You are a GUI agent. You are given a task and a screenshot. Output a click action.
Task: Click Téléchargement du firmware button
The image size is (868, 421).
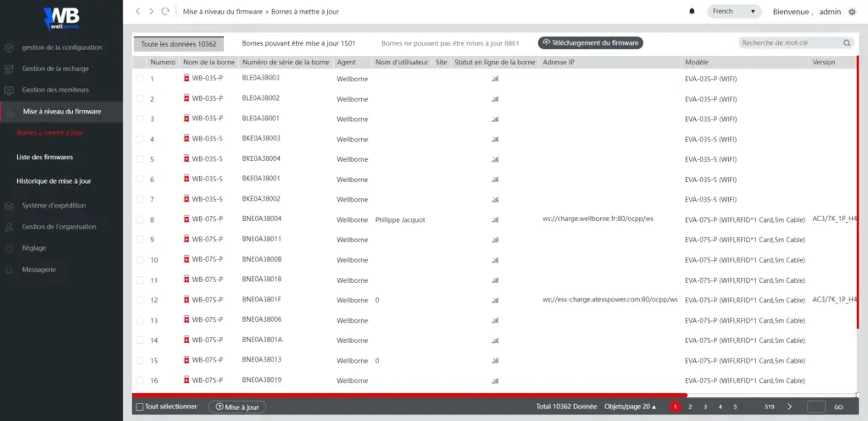click(590, 42)
